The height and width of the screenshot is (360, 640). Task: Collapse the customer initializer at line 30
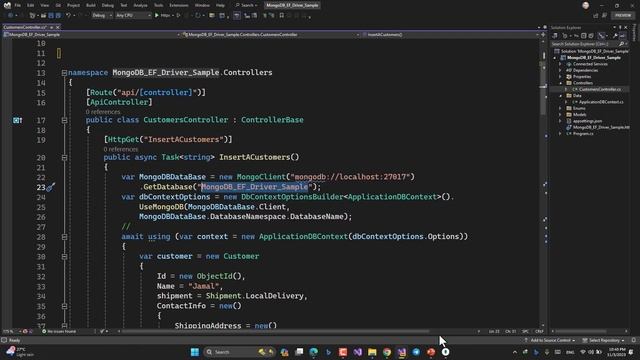(64, 257)
